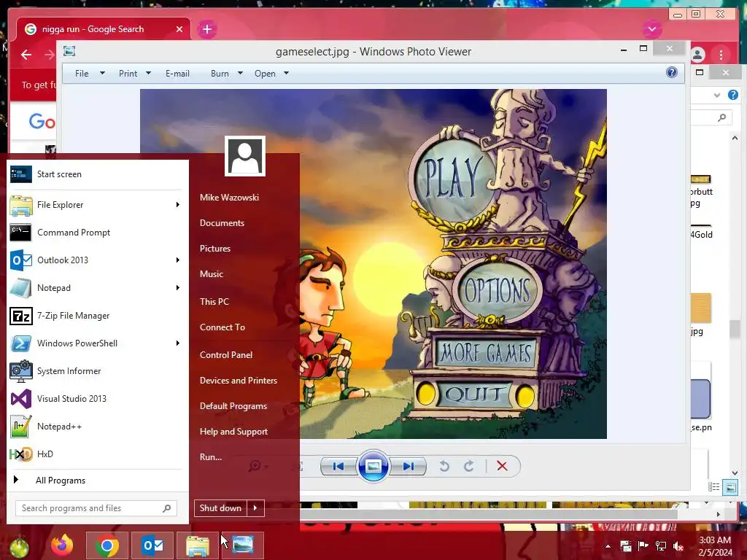Open This PC from start menu
The width and height of the screenshot is (747, 560).
pos(214,302)
